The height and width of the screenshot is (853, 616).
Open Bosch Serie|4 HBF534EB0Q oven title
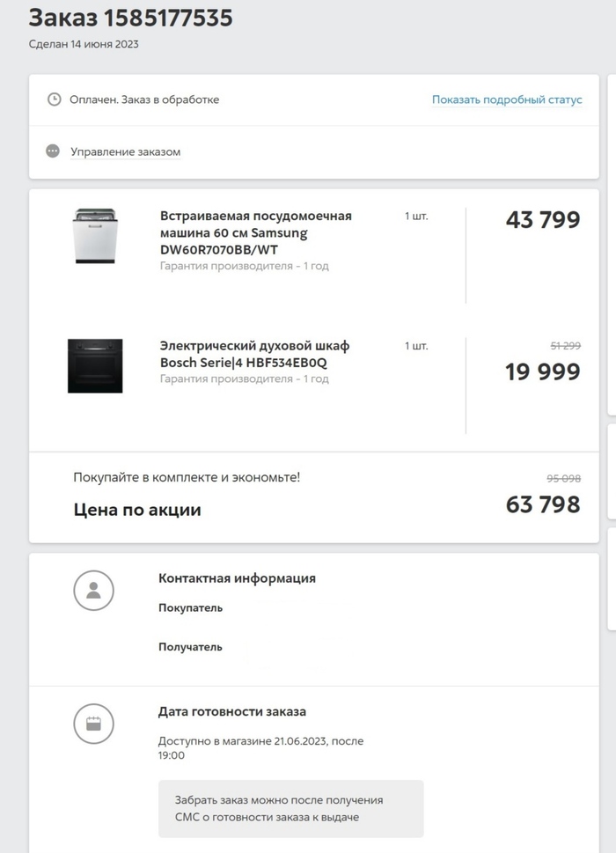[254, 354]
